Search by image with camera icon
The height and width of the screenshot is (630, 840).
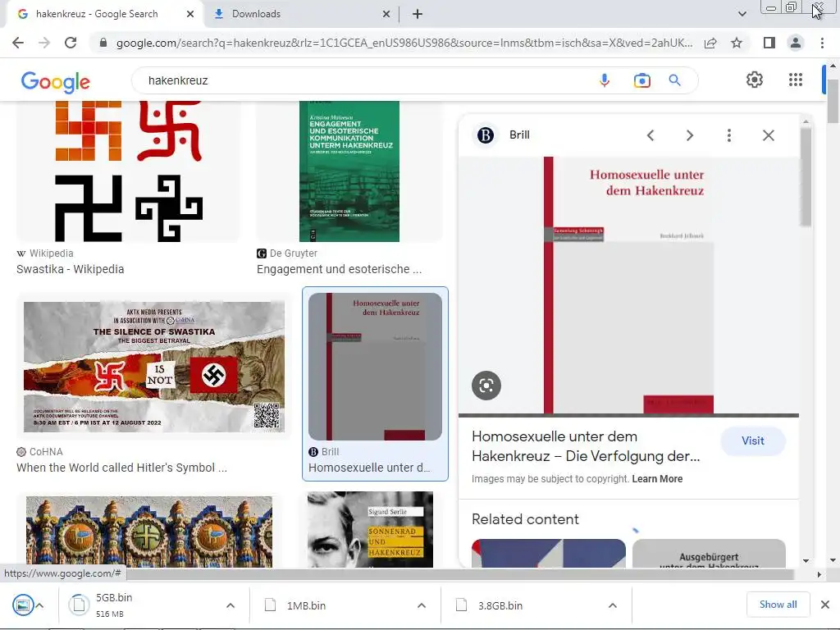coord(641,80)
